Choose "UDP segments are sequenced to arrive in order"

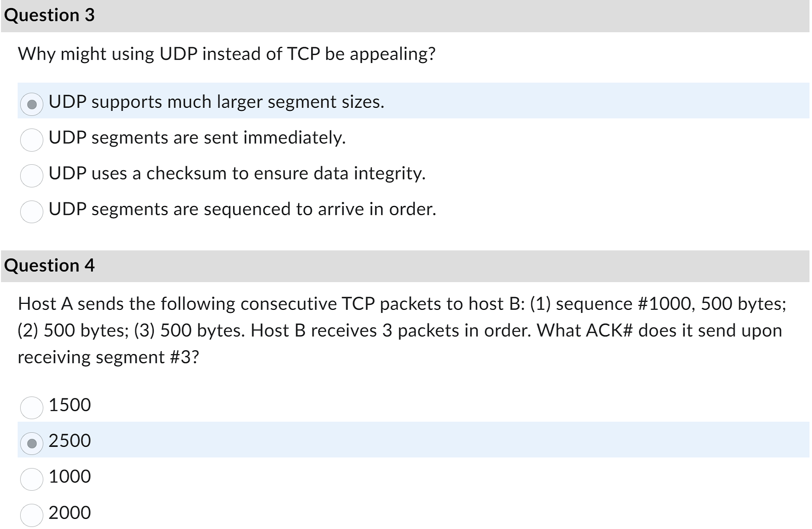click(x=31, y=211)
